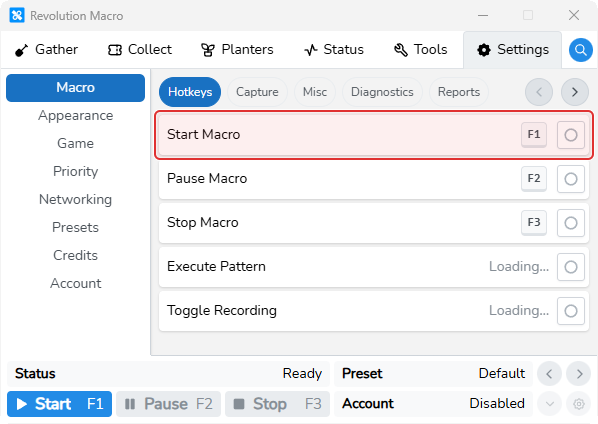Click the Loading text in Execute Pattern row

pyautogui.click(x=519, y=267)
